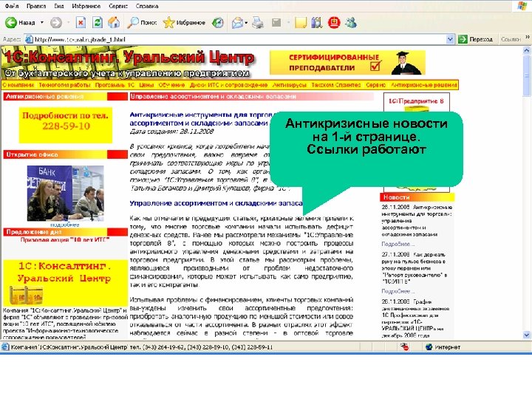The width and height of the screenshot is (532, 399).
Task: Open the browsing history clock icon
Action: [217, 23]
